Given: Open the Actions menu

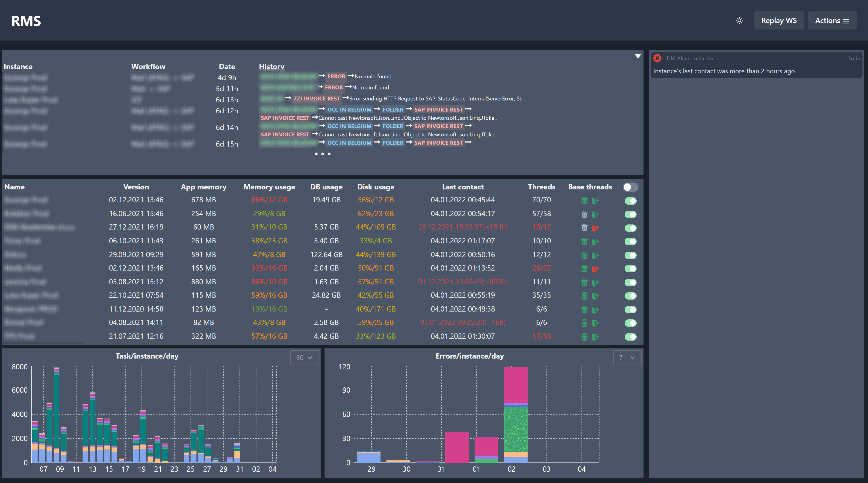Looking at the screenshot, I should click(x=832, y=21).
